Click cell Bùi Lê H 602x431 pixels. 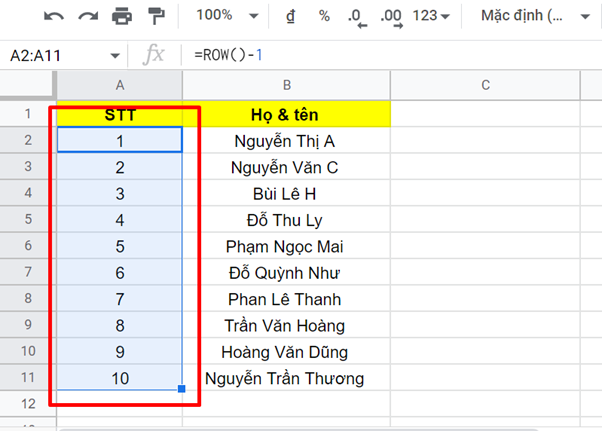click(286, 193)
